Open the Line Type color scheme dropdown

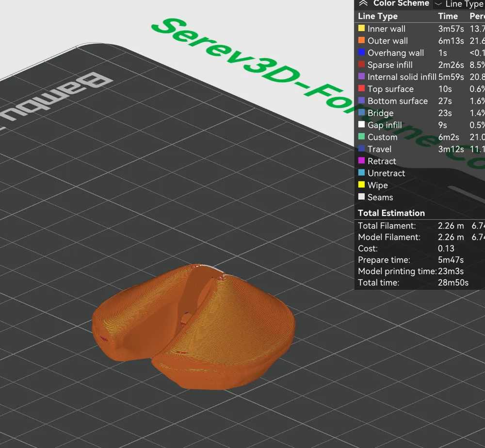(459, 4)
